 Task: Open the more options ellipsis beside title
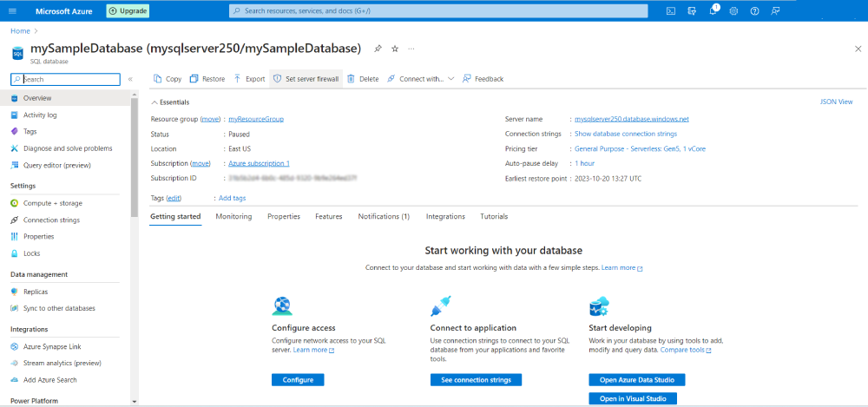click(x=411, y=49)
